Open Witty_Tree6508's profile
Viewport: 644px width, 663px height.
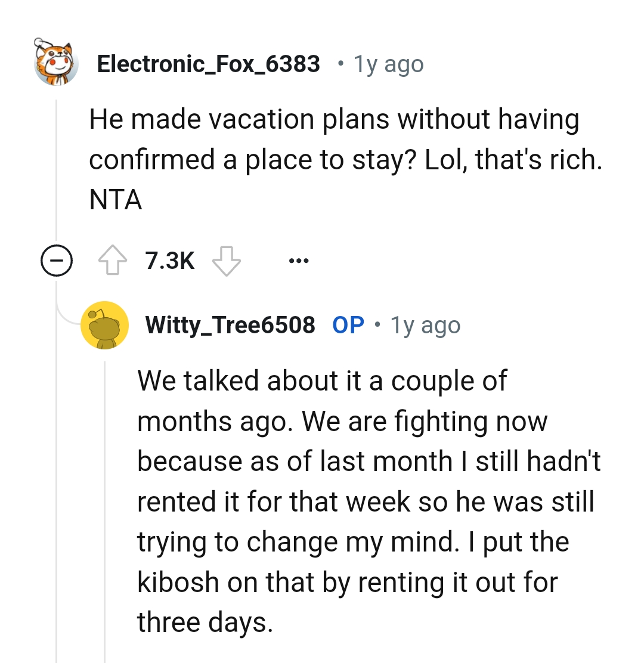(x=231, y=324)
